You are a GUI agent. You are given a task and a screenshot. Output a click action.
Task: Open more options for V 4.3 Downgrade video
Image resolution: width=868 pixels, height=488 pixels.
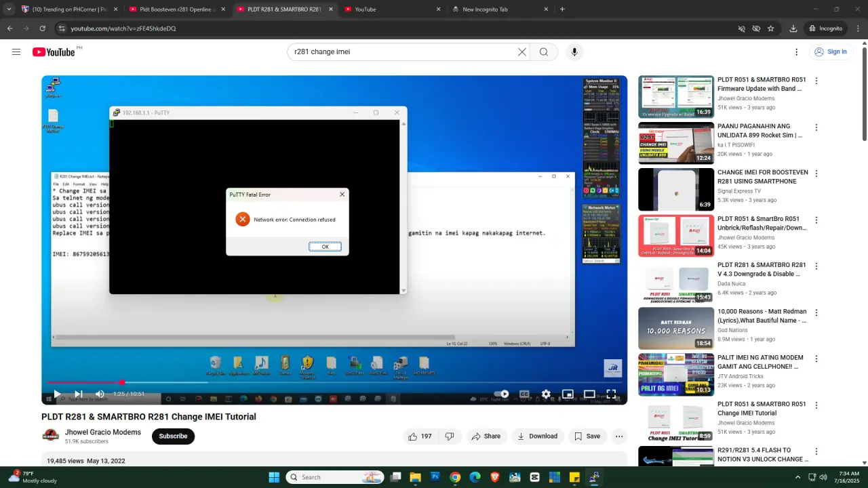[816, 266]
